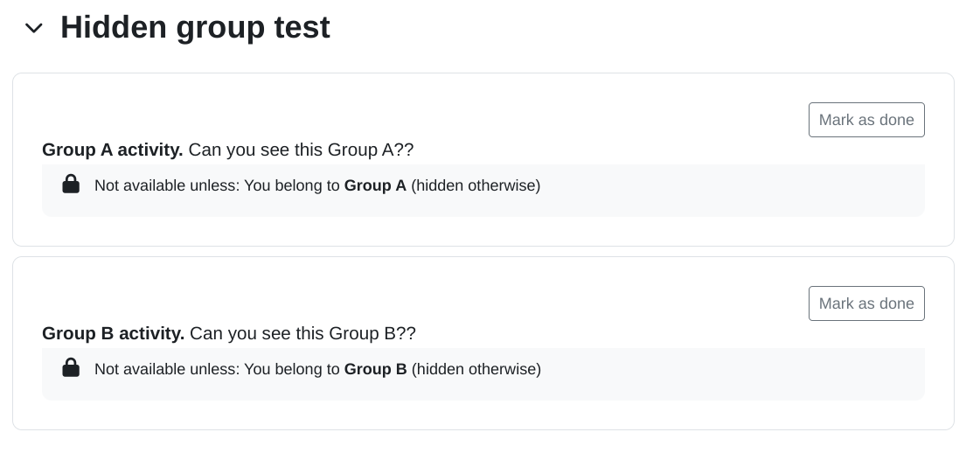Click the 'Can you see this Group A??' text
980x467 pixels.
[x=301, y=150]
